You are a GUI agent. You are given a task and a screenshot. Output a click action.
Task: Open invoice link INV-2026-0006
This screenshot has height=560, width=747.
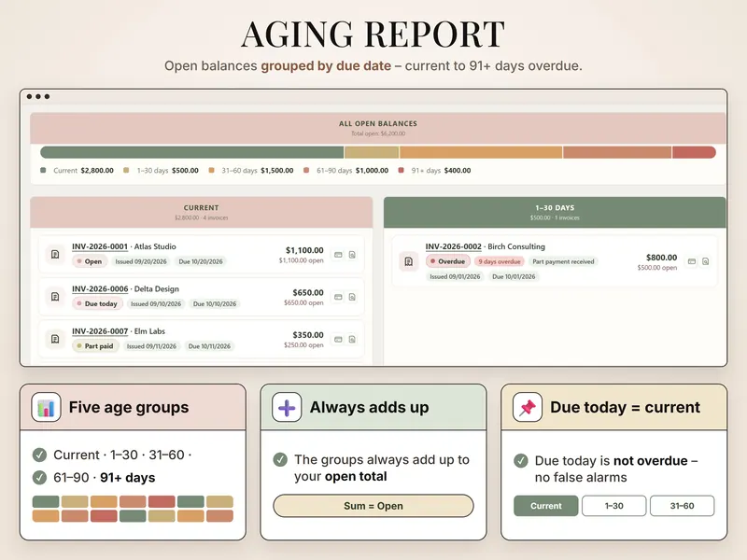pos(100,289)
